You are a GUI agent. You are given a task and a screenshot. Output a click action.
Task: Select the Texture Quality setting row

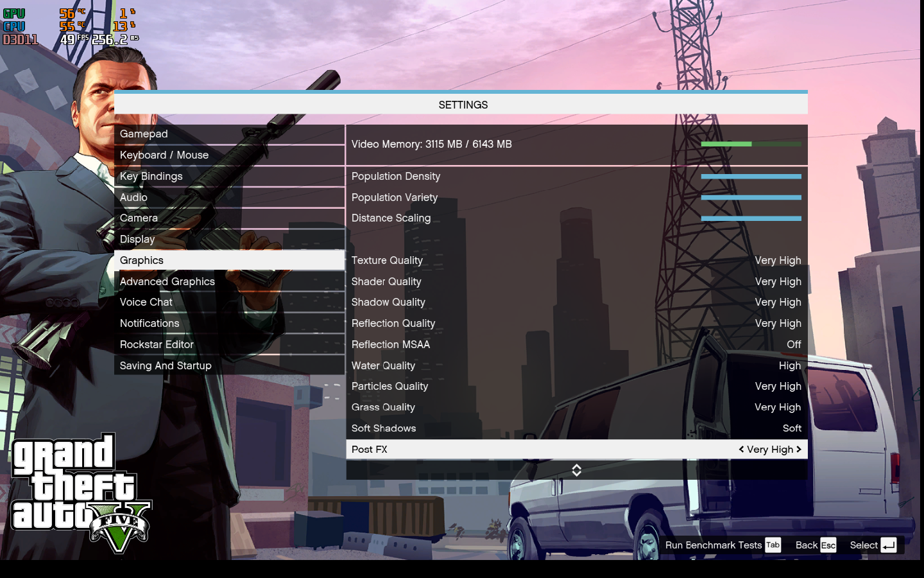click(577, 260)
